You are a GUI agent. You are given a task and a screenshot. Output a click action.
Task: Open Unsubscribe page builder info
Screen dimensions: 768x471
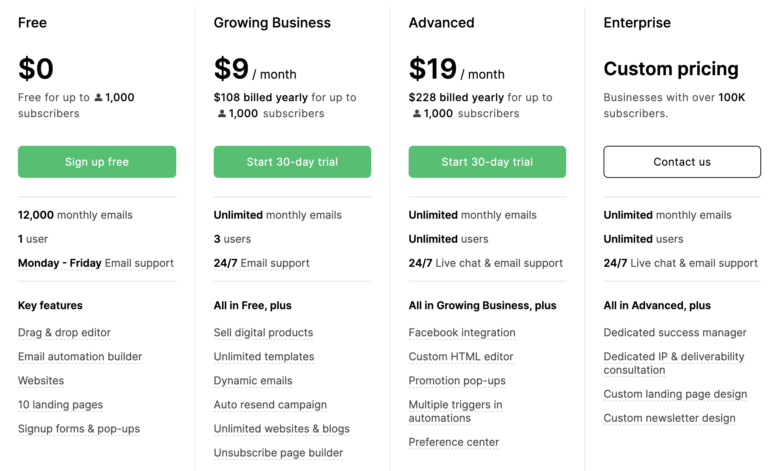[x=278, y=453]
